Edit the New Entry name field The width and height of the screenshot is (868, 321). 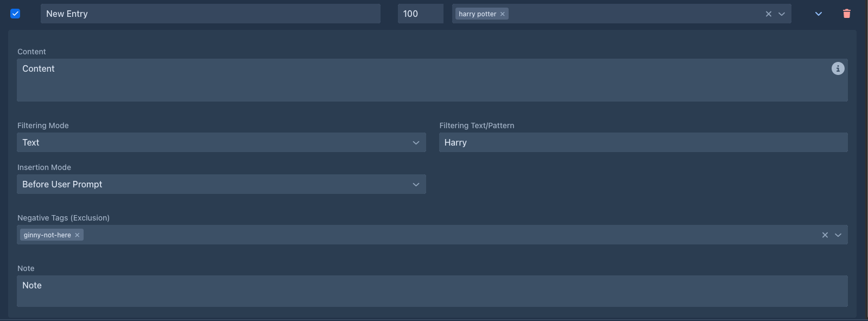pyautogui.click(x=211, y=14)
